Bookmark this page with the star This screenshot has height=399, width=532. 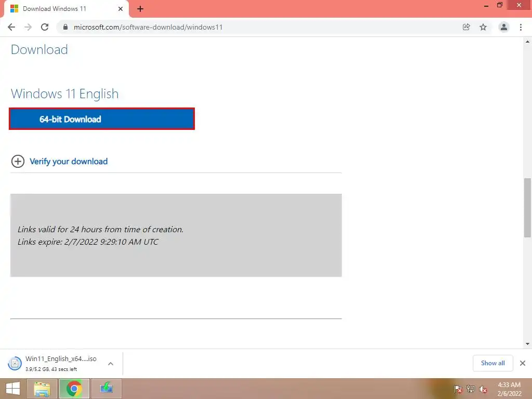(x=483, y=27)
